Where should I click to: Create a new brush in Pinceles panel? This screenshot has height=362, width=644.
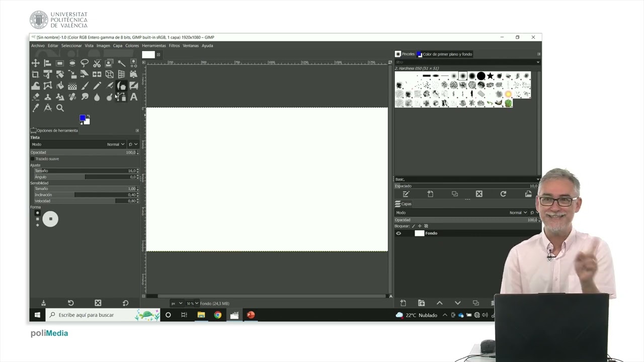click(430, 194)
